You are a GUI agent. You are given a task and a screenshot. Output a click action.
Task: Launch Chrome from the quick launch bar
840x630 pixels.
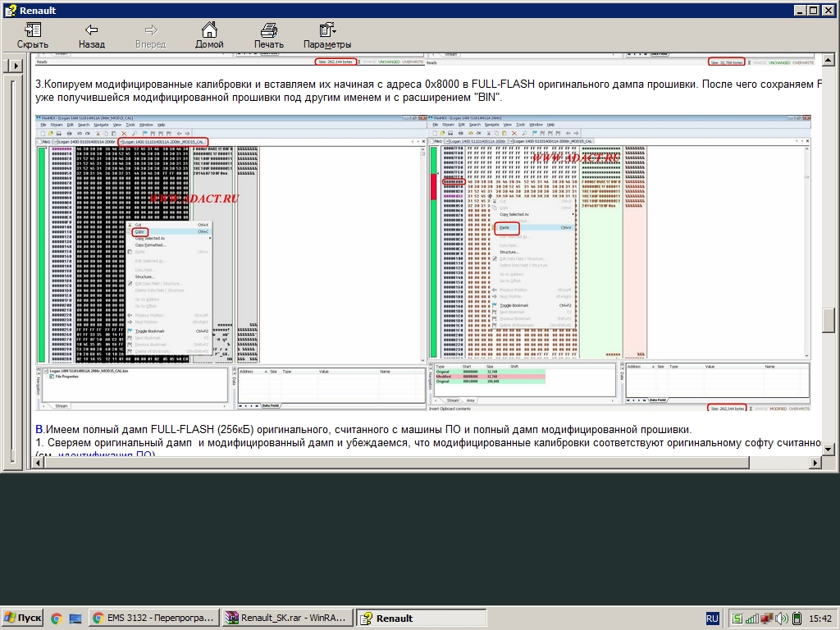click(x=57, y=619)
